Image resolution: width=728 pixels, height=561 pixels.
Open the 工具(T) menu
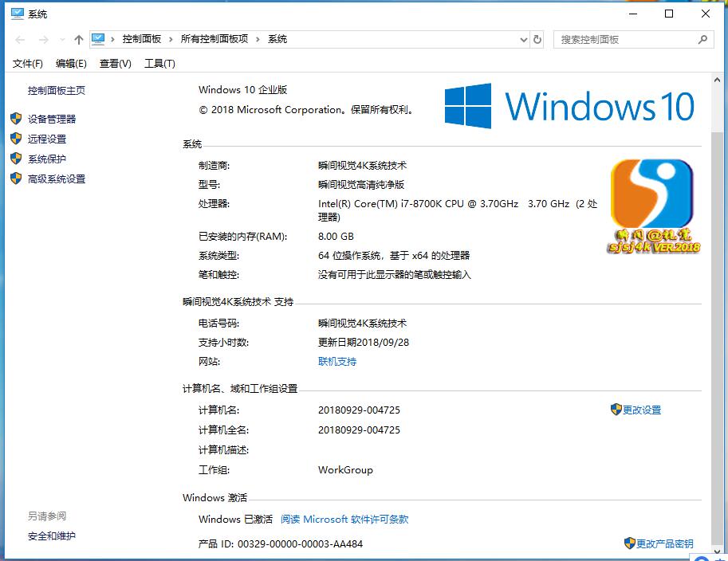[x=159, y=64]
